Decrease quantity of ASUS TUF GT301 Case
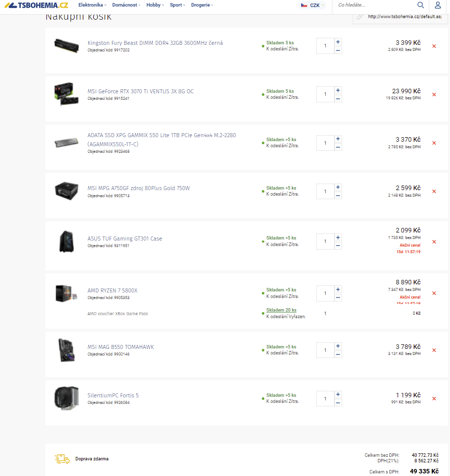This screenshot has width=450, height=476. coord(338,246)
